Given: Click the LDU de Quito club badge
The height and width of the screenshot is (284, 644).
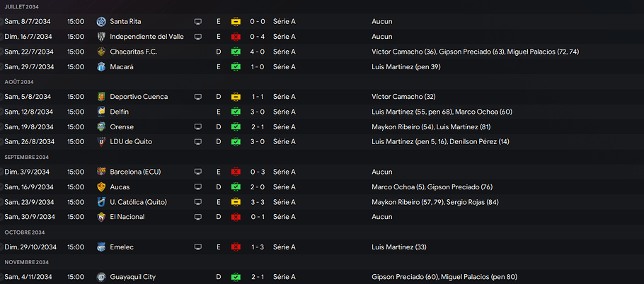Looking at the screenshot, I should (x=101, y=141).
